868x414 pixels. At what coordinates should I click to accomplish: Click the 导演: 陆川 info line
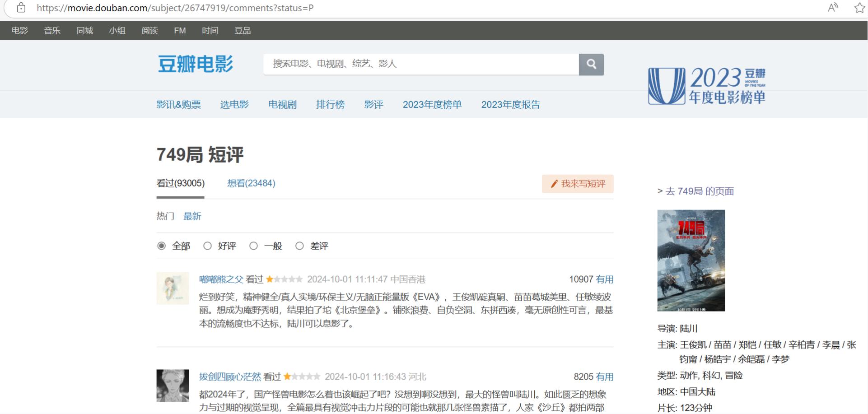point(677,329)
